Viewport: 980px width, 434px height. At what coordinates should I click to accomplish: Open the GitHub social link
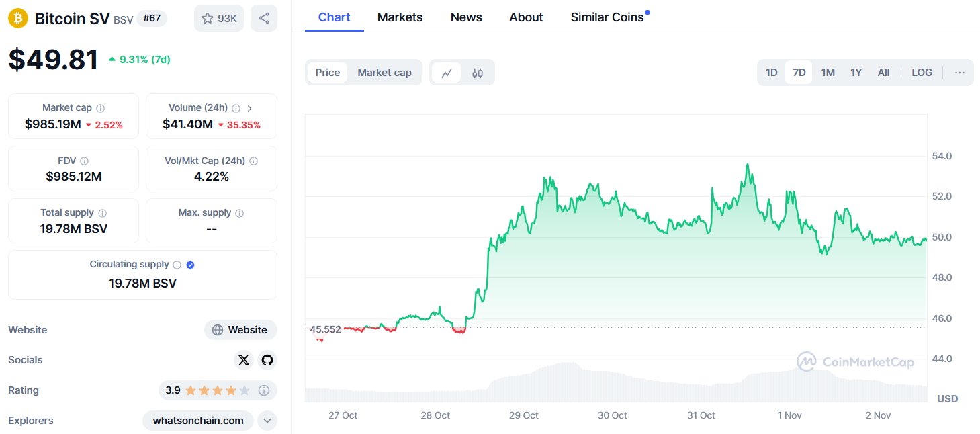(x=267, y=360)
